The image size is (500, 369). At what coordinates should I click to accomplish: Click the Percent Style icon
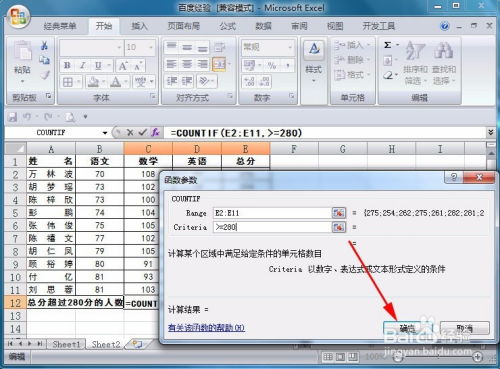(272, 65)
